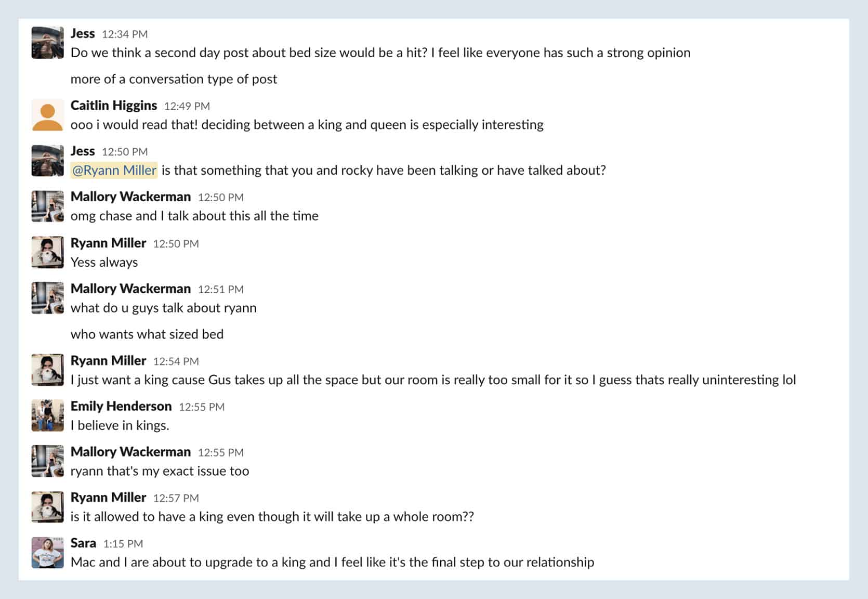This screenshot has width=868, height=599.
Task: Click the 1:15 PM timestamp beside Sara
Action: (x=123, y=544)
